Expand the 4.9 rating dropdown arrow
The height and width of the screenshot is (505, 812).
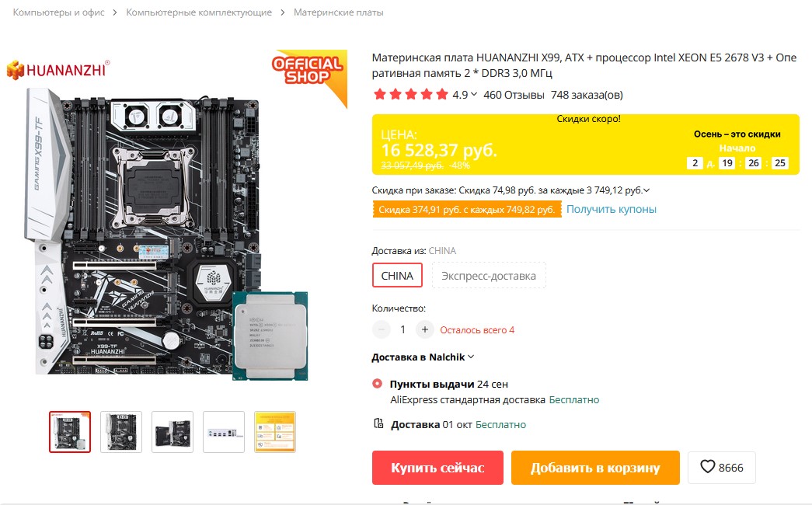(473, 94)
